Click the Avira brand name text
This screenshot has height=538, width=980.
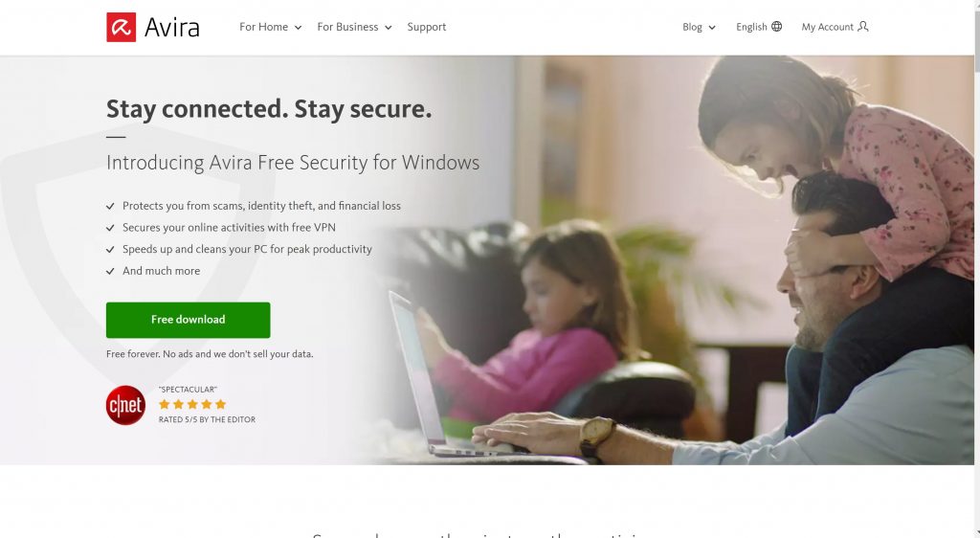pyautogui.click(x=172, y=28)
